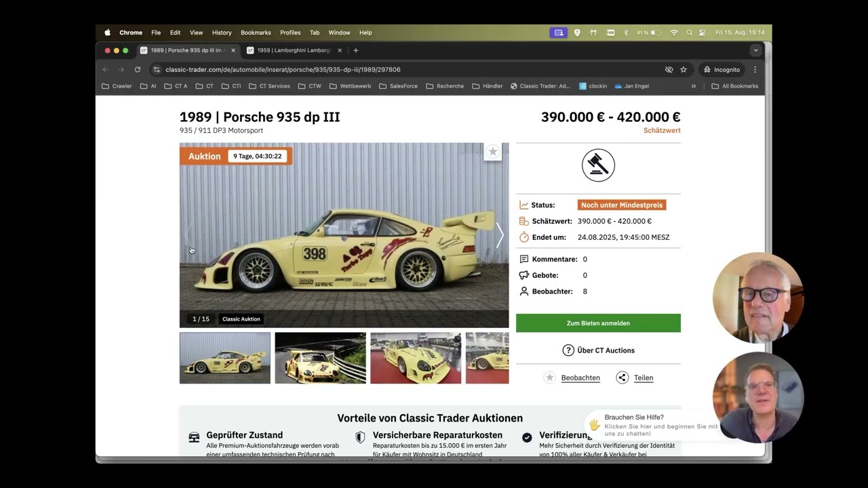This screenshot has width=868, height=488.
Task: Open Chrome's three-dot menu
Action: click(755, 69)
